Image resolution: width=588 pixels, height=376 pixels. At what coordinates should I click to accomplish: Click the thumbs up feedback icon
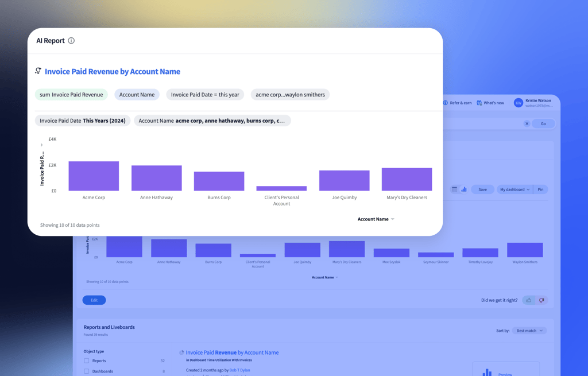click(529, 300)
